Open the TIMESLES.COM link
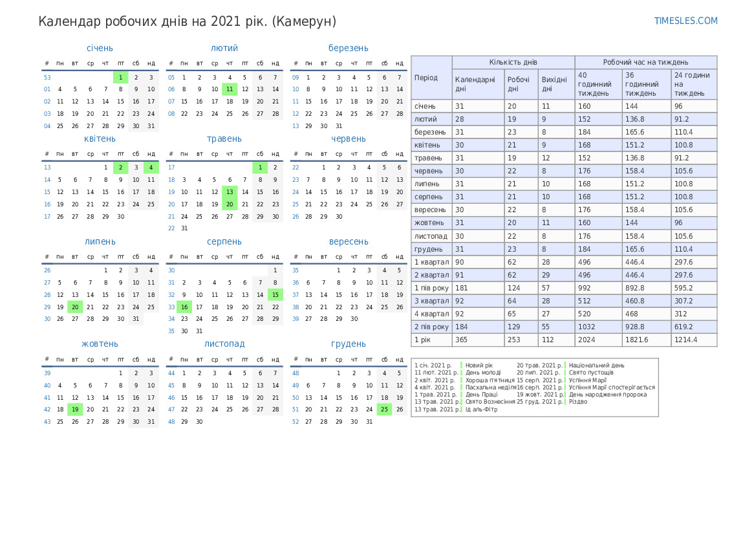This screenshot has height=535, width=756. (x=686, y=21)
